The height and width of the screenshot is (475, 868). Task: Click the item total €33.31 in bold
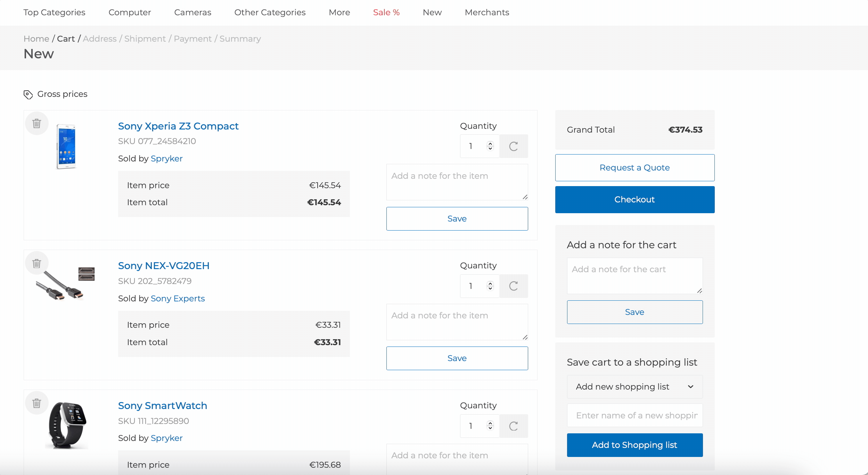point(327,342)
